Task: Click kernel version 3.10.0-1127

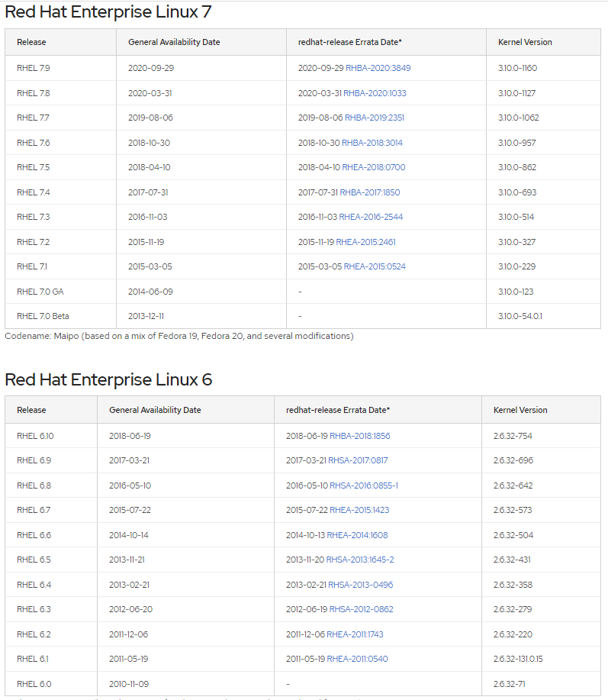Action: (516, 93)
